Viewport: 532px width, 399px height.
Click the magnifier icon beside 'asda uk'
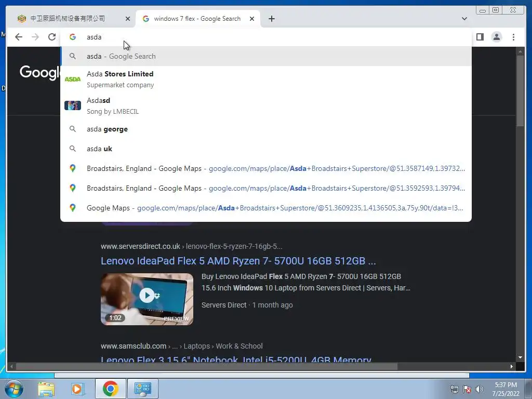pos(73,149)
